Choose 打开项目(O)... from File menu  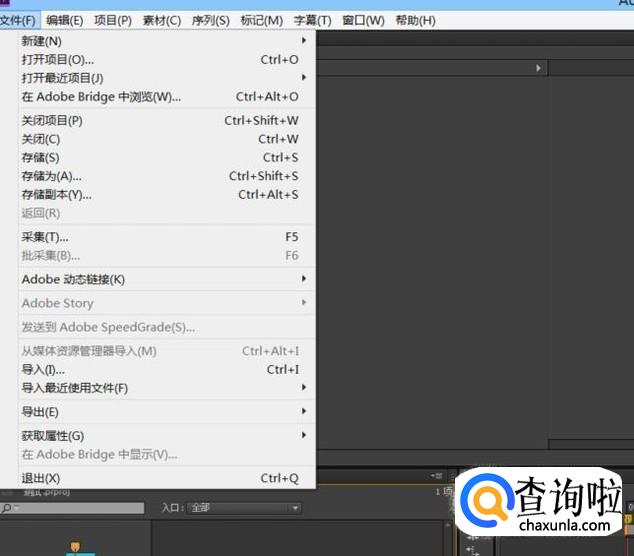tap(166, 59)
